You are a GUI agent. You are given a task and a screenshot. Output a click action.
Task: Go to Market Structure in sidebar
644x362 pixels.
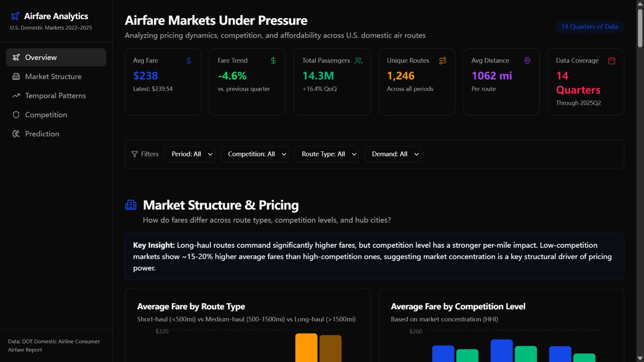(56, 76)
